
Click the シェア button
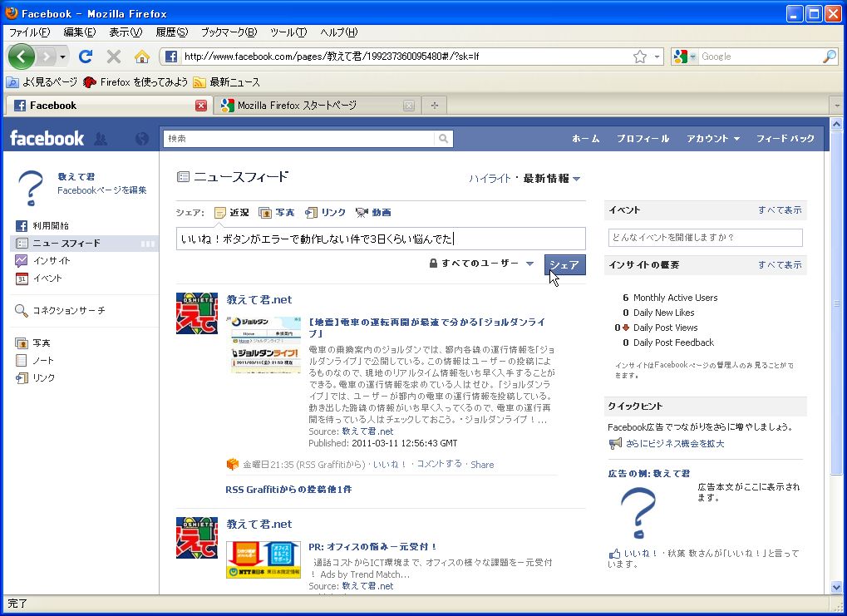[564, 264]
